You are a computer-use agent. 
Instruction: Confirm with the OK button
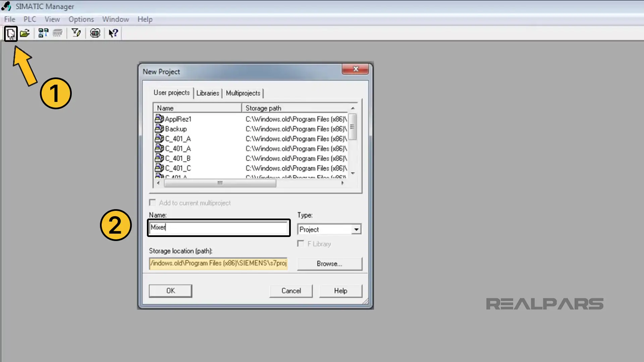point(170,291)
